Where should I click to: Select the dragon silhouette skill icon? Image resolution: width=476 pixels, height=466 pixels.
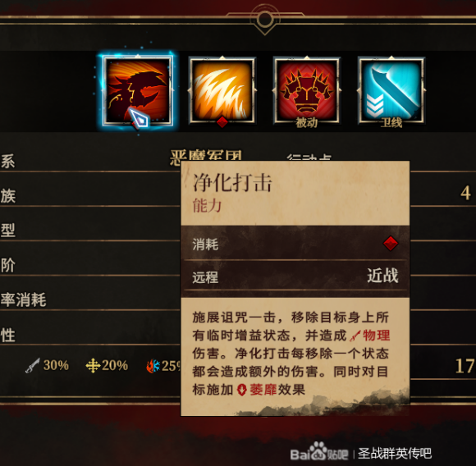(x=138, y=91)
